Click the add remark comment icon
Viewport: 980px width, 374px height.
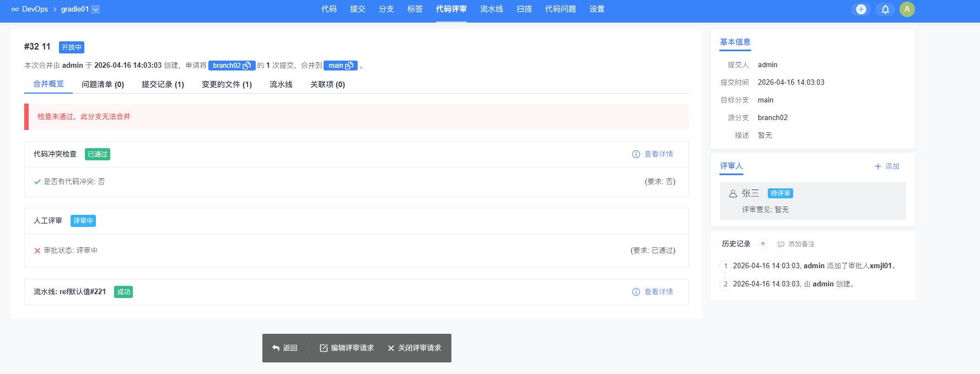[781, 244]
